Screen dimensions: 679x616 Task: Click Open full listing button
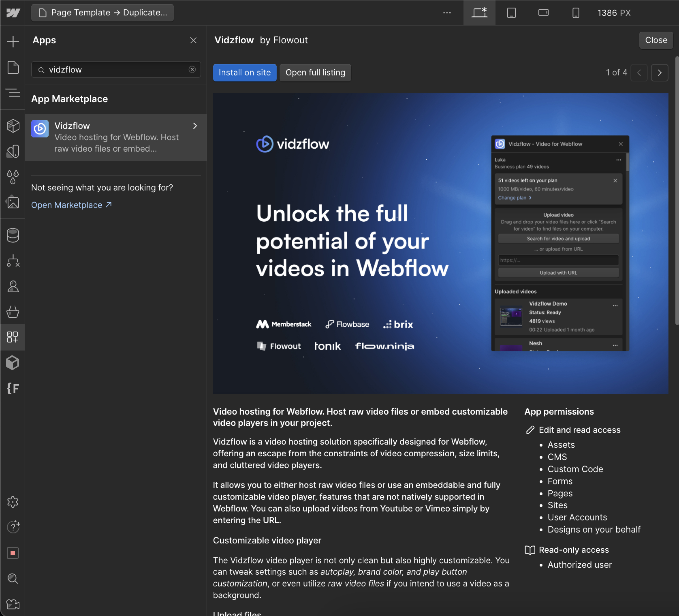pyautogui.click(x=315, y=72)
